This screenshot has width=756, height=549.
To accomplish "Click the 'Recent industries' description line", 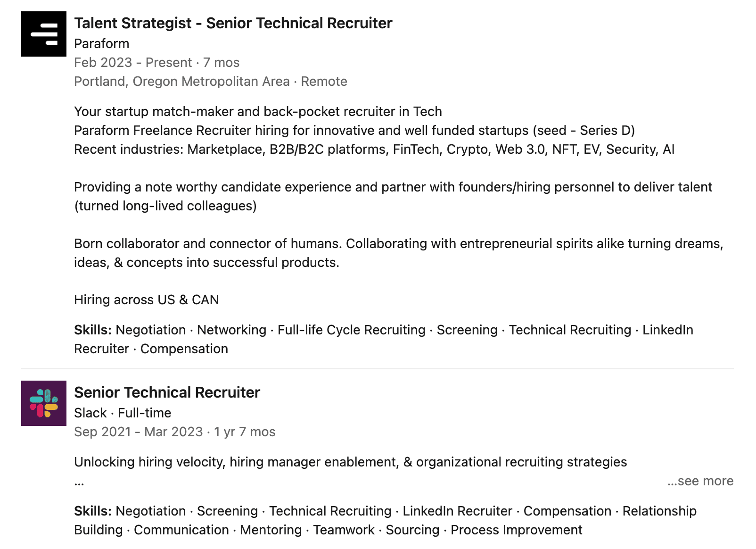I will coord(374,150).
